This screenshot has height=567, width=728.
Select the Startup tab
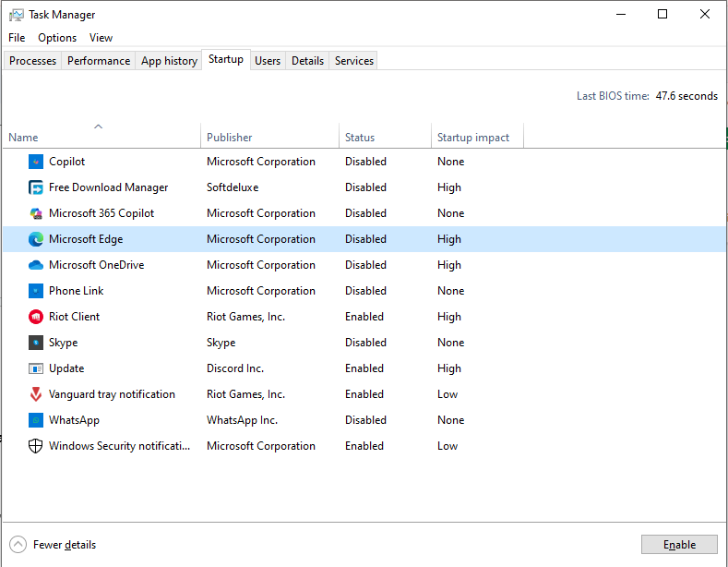coord(226,59)
